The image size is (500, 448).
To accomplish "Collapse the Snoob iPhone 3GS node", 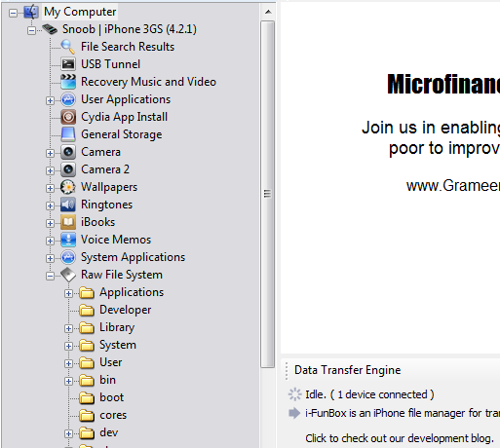I will tap(31, 30).
